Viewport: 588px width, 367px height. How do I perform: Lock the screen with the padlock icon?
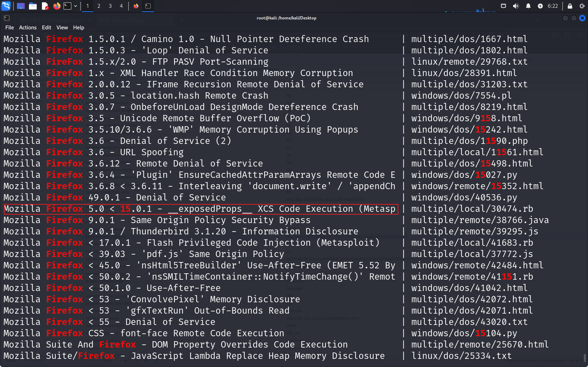tap(570, 6)
